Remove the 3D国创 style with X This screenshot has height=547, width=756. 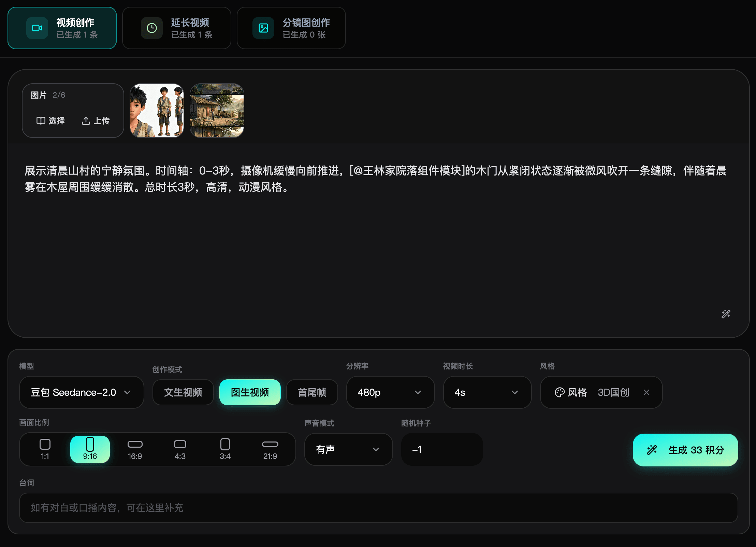[x=646, y=392]
